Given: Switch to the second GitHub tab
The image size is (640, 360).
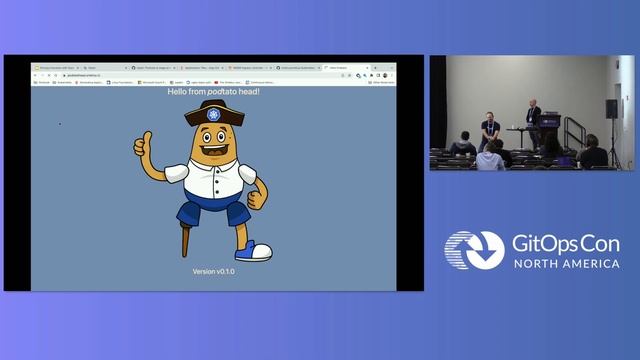Looking at the screenshot, I should tap(298, 68).
